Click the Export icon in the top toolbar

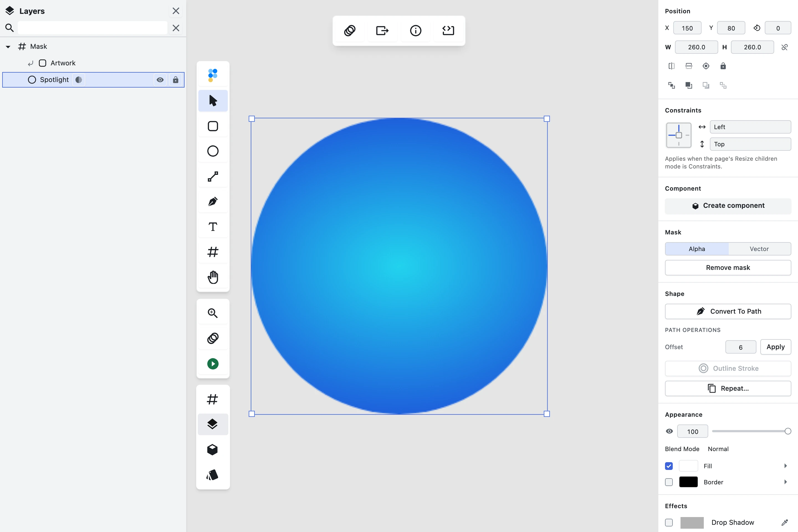pyautogui.click(x=382, y=30)
